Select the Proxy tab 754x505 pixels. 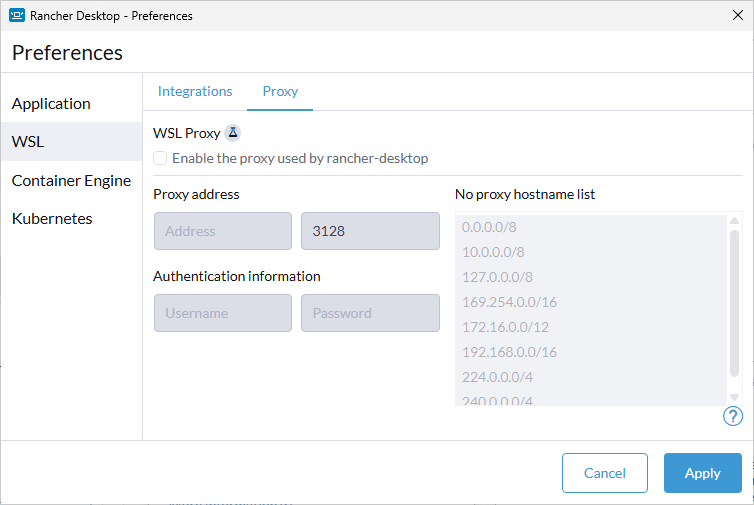tap(280, 91)
